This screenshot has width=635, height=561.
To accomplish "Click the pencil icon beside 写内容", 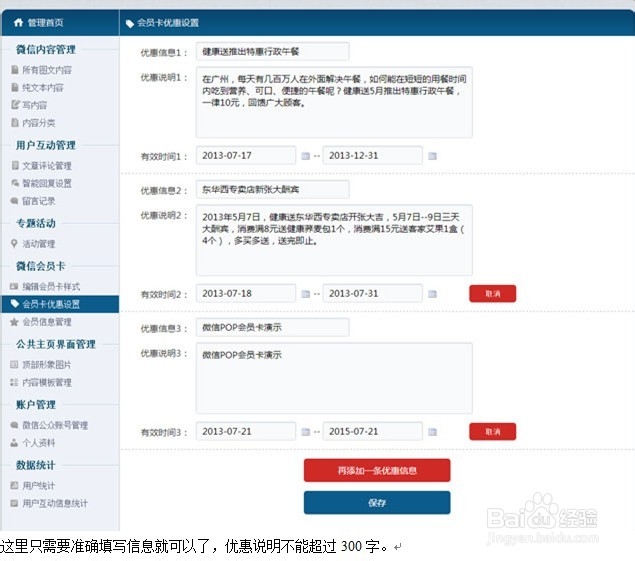I will 15,105.
